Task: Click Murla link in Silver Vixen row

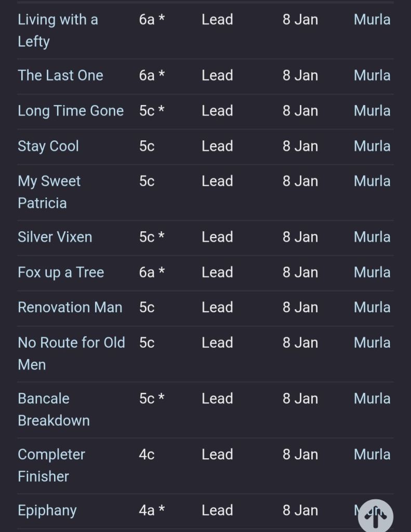Action: tap(372, 237)
